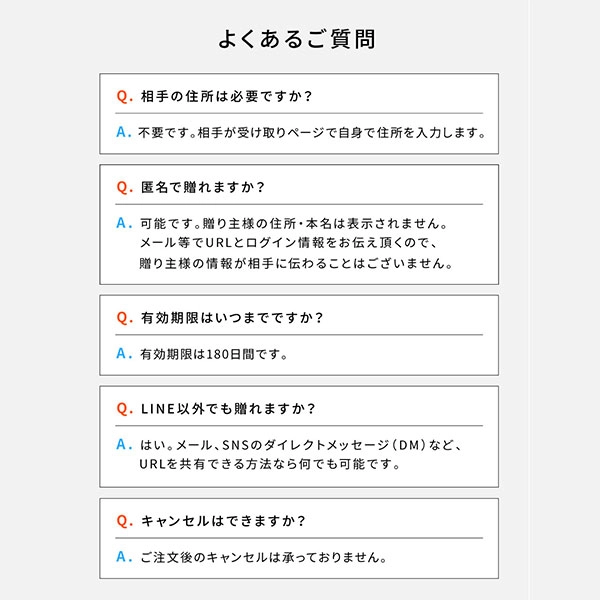Click the answer 有効期限は180日間です
Image resolution: width=600 pixels, height=600 pixels.
click(214, 354)
